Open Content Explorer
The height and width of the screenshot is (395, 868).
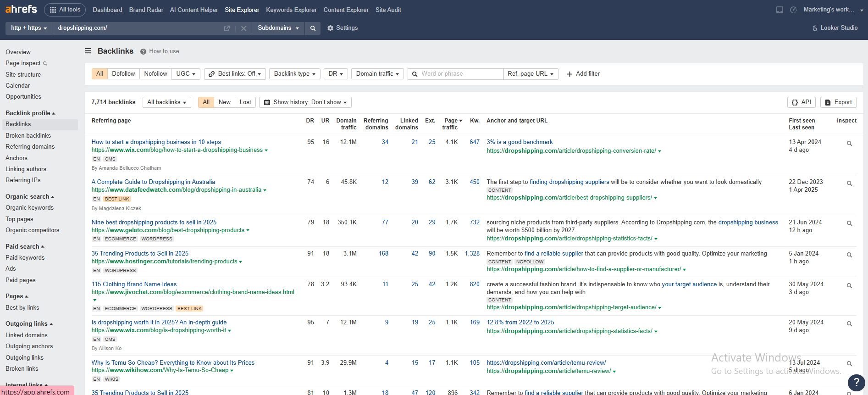[x=346, y=10]
